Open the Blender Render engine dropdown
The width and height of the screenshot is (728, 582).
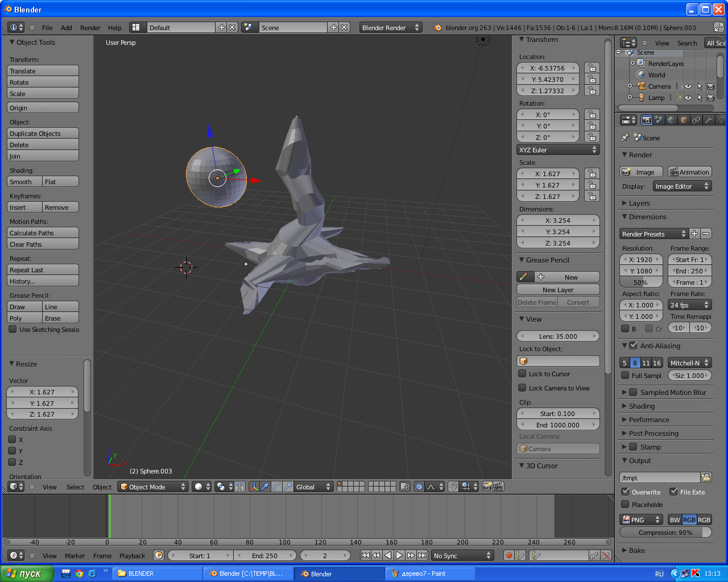391,27
